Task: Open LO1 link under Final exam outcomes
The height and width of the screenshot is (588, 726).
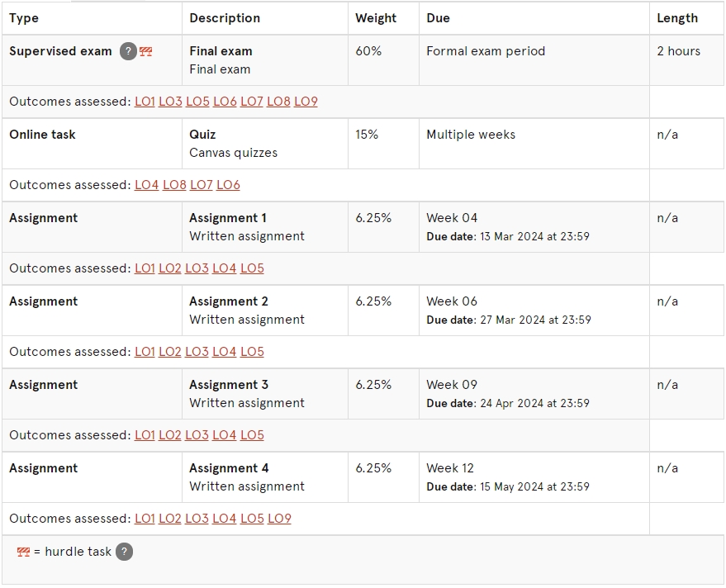Action: [x=145, y=102]
